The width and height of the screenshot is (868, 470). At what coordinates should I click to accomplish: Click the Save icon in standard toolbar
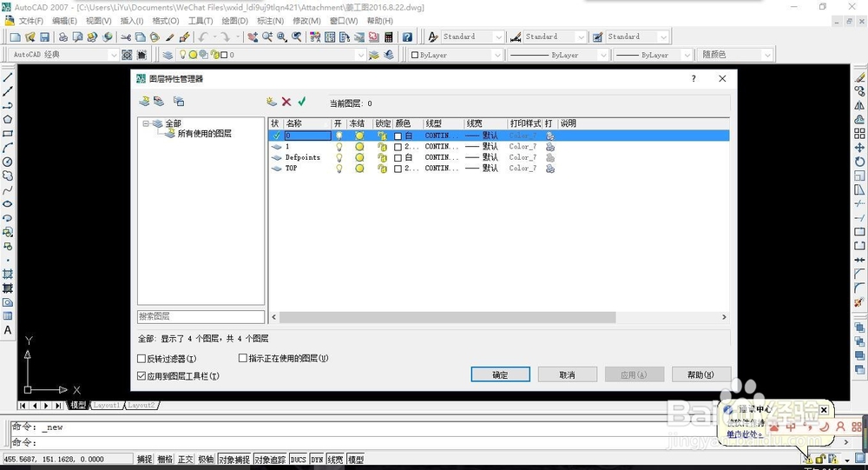[x=44, y=37]
